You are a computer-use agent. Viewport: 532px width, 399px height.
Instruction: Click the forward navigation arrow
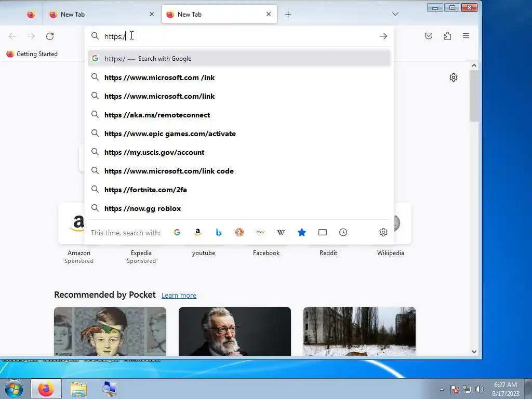pyautogui.click(x=31, y=36)
